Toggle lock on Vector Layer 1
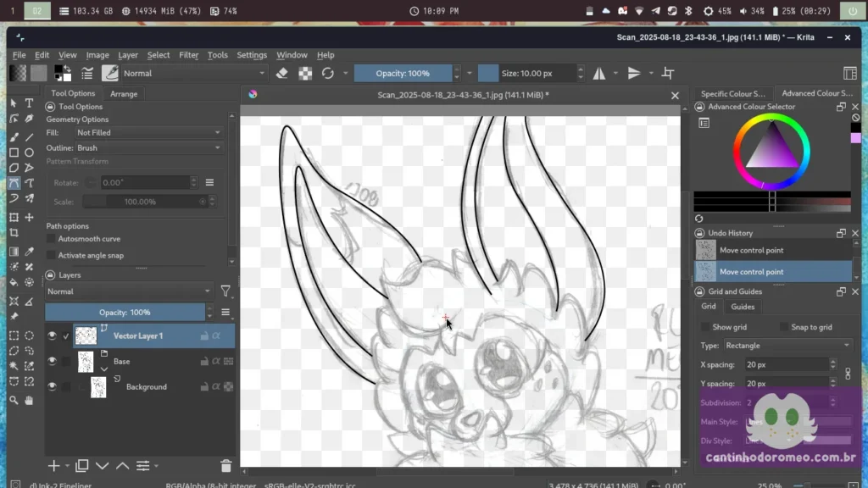 point(204,335)
